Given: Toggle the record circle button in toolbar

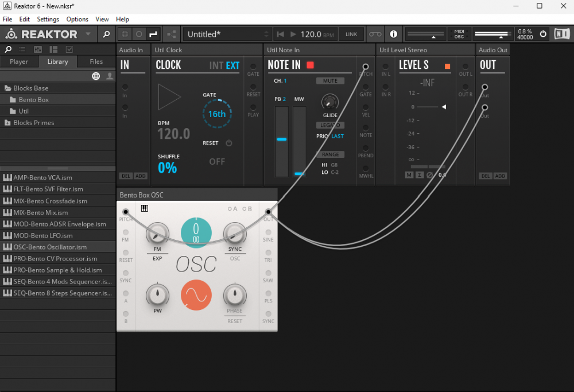Looking at the screenshot, I should point(139,34).
